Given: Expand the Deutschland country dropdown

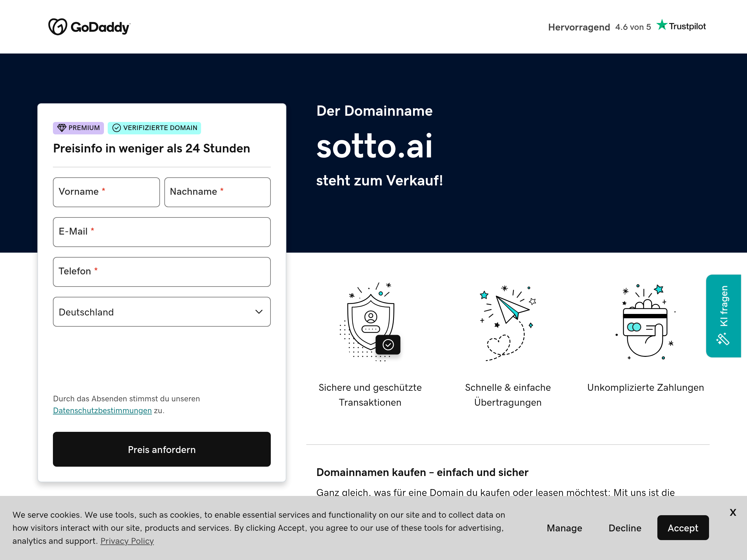Looking at the screenshot, I should (x=162, y=312).
